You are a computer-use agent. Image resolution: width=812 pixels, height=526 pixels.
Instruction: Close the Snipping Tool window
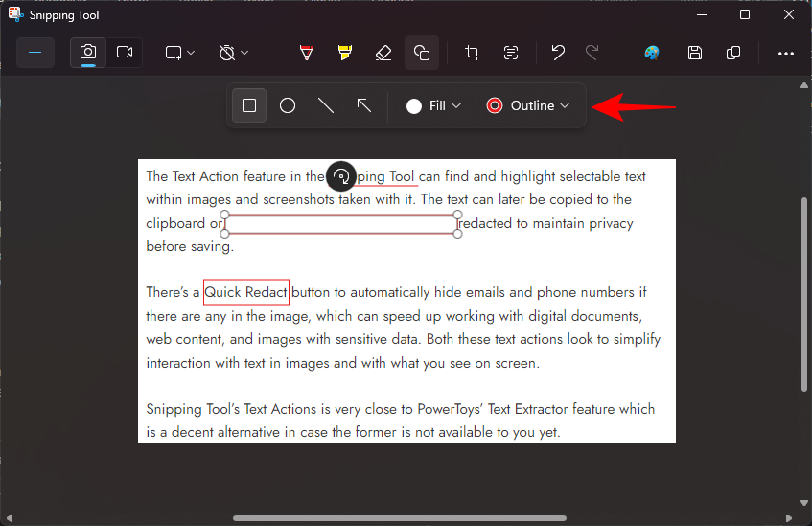(789, 14)
